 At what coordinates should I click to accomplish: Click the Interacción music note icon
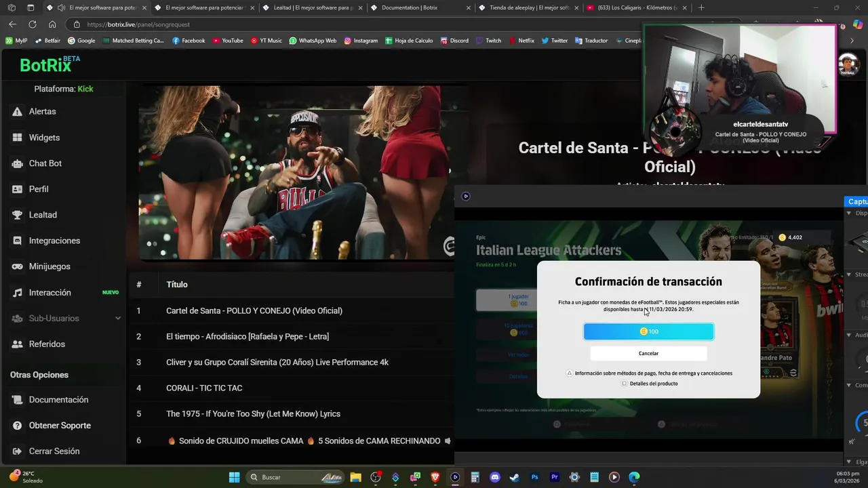(x=17, y=293)
